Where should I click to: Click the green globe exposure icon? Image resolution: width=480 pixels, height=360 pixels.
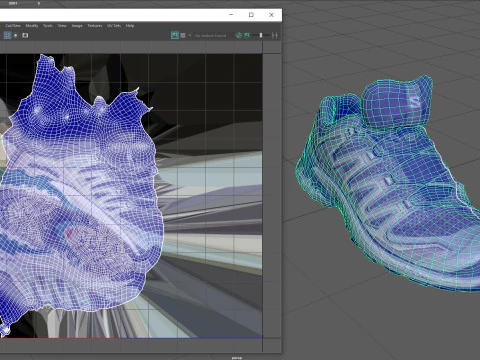click(x=239, y=35)
